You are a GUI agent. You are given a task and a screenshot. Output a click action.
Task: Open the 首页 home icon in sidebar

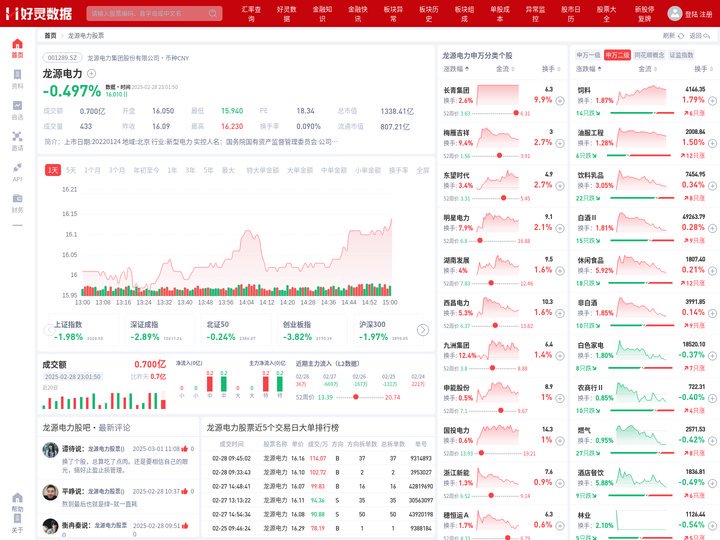pyautogui.click(x=17, y=44)
